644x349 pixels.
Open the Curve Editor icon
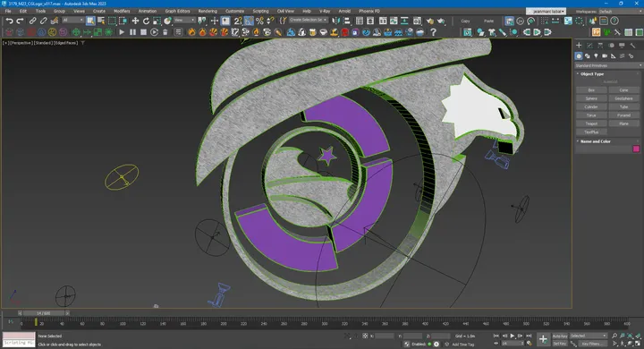394,21
